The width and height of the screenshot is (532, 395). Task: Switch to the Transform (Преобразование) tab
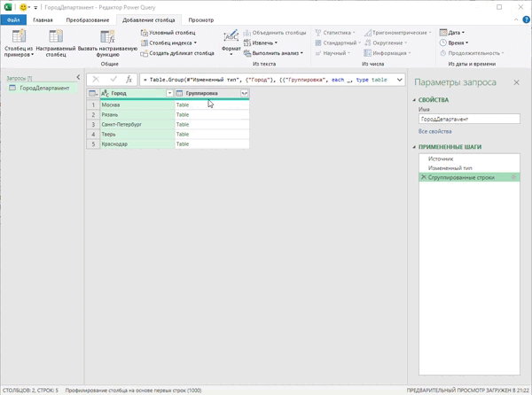click(x=88, y=20)
